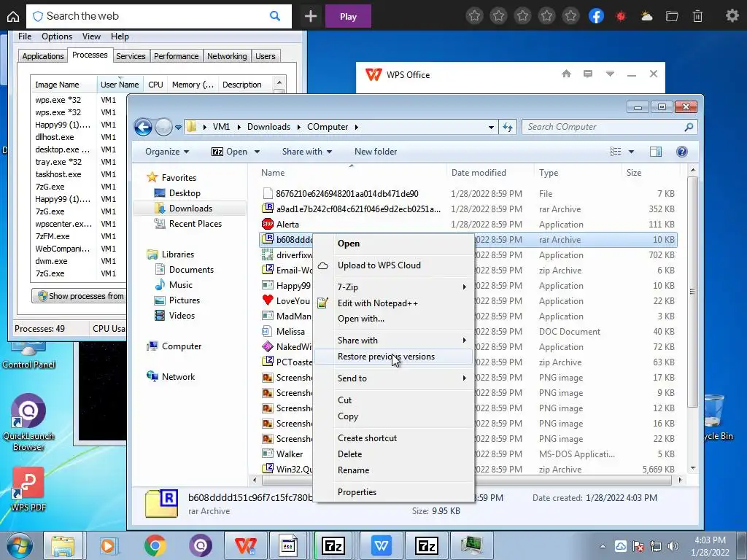Expand the Send to submenu
Viewport: 747px width, 560px height.
(x=395, y=378)
